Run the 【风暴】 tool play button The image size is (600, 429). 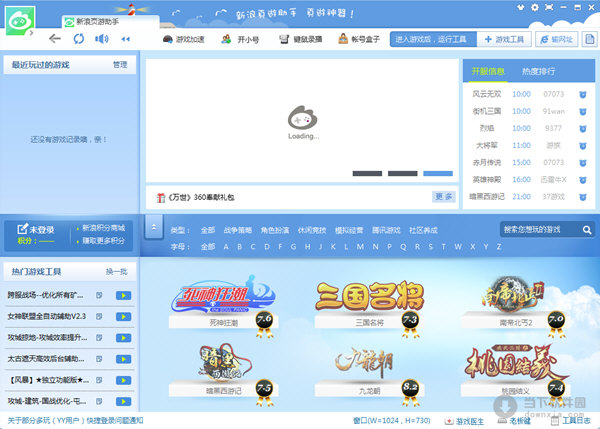pyautogui.click(x=124, y=380)
